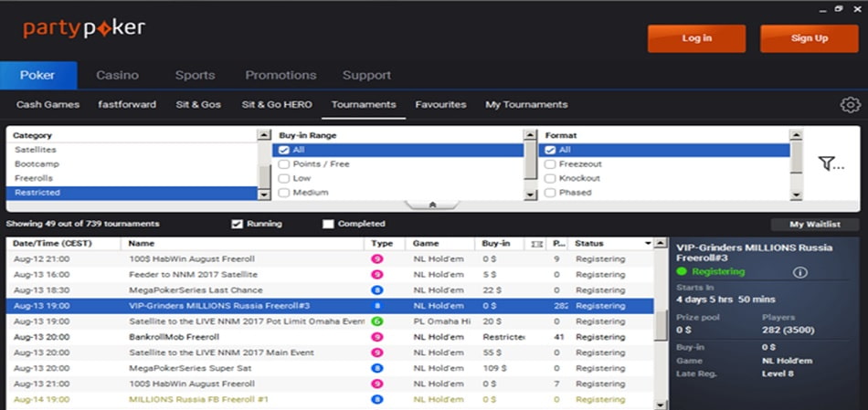Click the table-size column header icon
This screenshot has height=410, width=868.
535,244
